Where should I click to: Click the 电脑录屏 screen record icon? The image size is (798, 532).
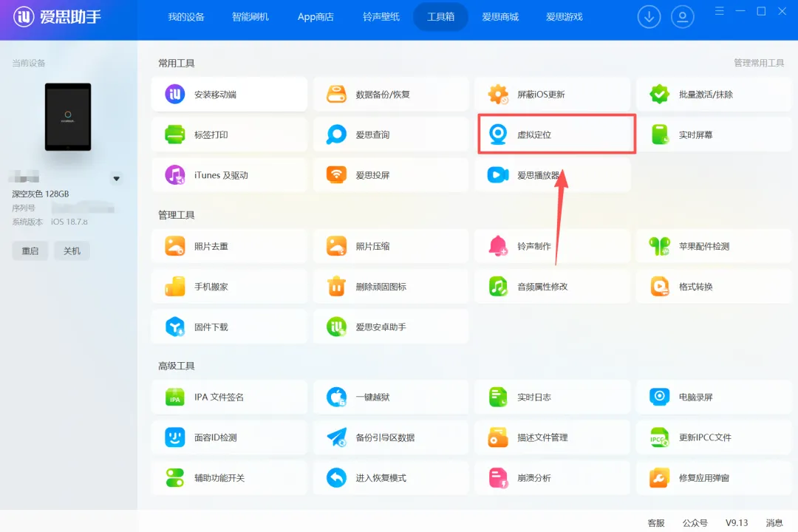click(659, 397)
